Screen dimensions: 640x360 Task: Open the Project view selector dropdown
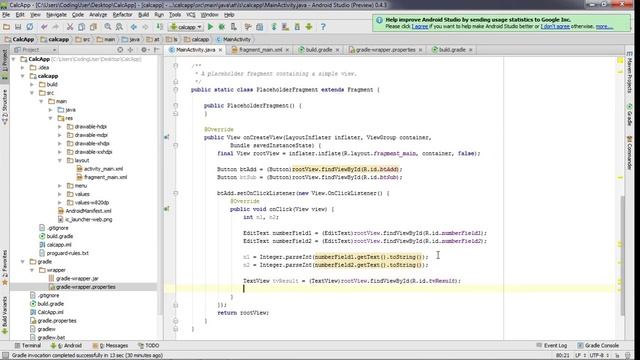point(35,50)
